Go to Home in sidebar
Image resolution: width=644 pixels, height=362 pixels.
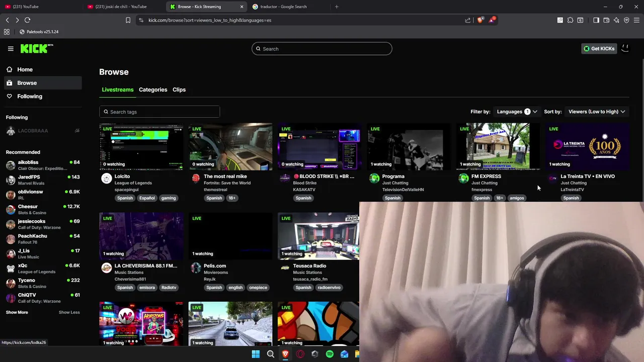pos(42,69)
